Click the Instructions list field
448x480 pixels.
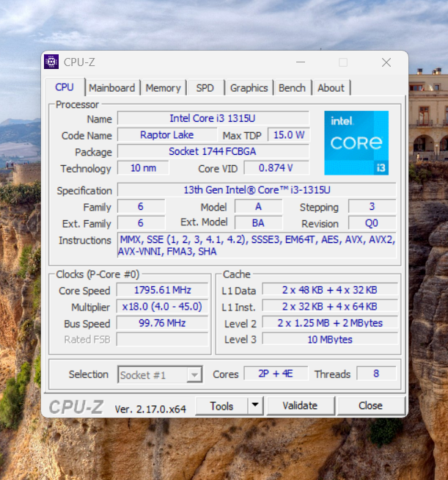[x=257, y=245]
